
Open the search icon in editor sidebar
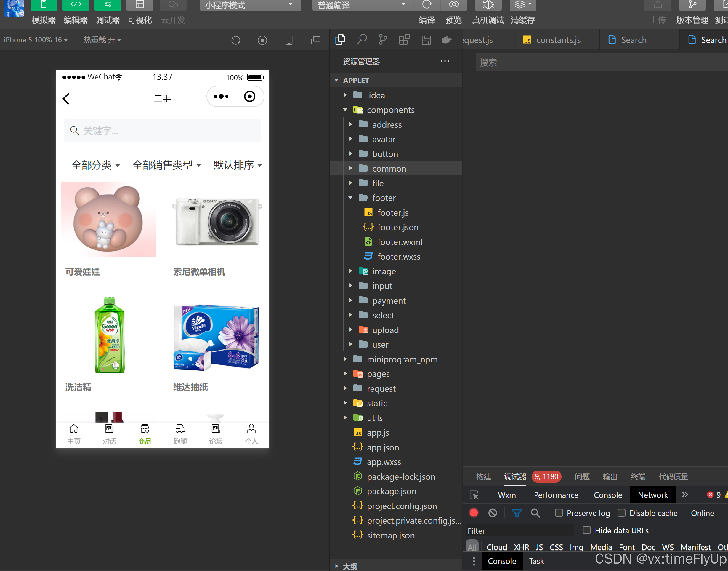[362, 40]
